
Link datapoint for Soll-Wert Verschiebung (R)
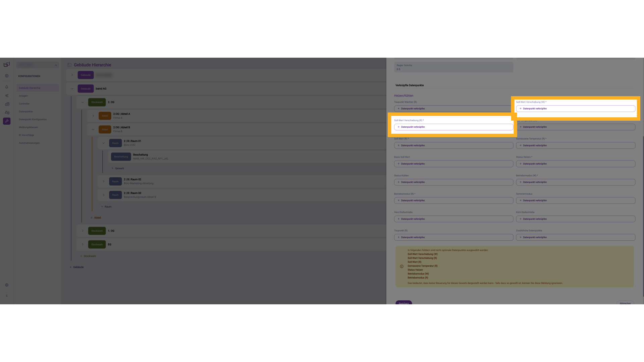(453, 127)
